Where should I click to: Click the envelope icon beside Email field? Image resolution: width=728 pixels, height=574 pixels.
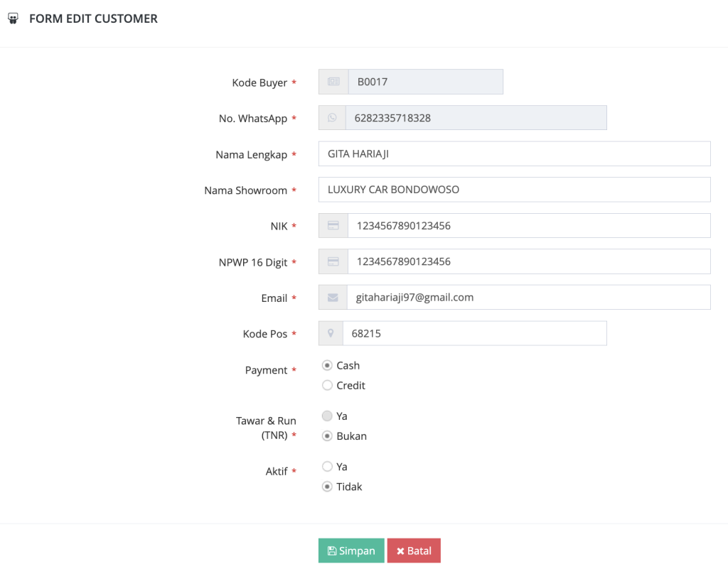[x=333, y=298]
